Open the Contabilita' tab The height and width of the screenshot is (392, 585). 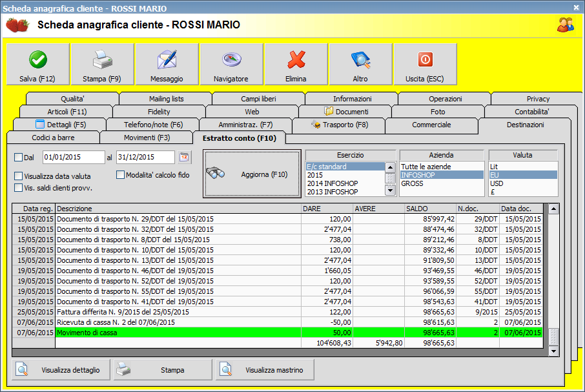[531, 112]
